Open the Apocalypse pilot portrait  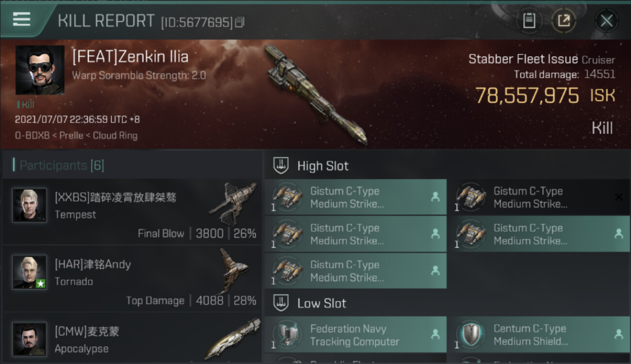click(30, 339)
